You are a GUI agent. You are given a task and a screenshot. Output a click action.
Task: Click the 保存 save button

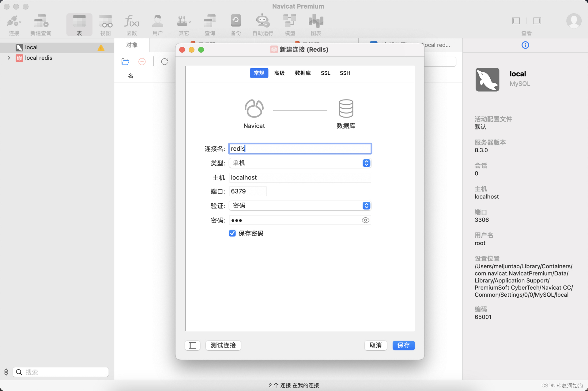pyautogui.click(x=404, y=345)
